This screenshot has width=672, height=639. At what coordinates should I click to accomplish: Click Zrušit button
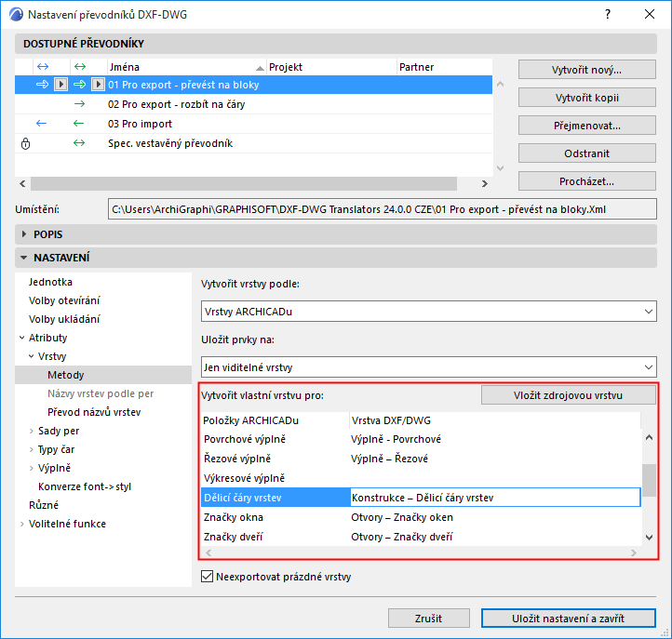(428, 619)
